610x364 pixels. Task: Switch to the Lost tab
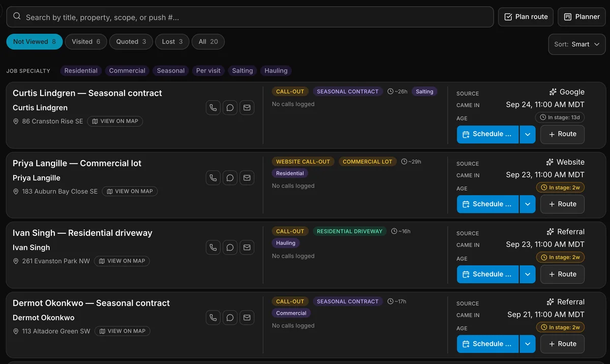tap(172, 42)
